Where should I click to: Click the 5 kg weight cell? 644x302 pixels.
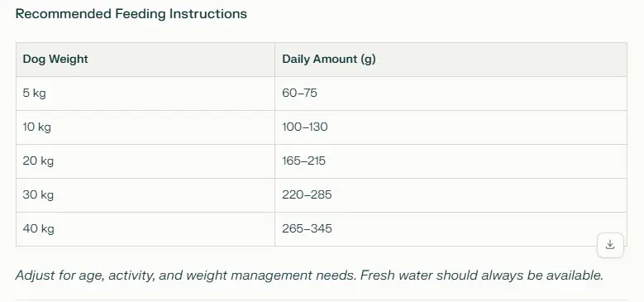coord(145,93)
